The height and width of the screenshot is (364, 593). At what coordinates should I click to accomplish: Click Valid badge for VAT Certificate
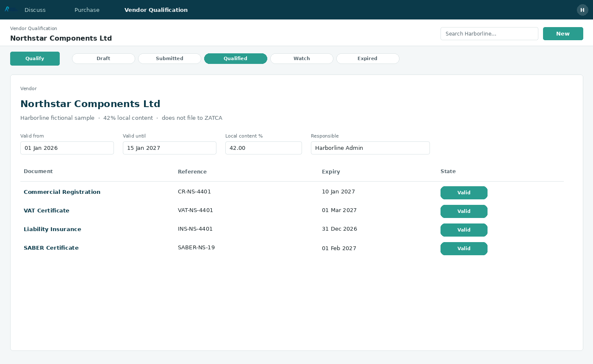(464, 211)
